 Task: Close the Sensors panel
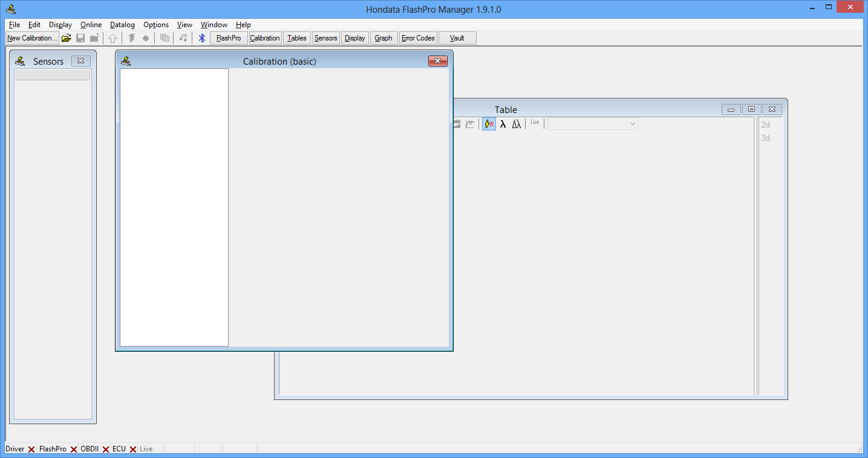[x=80, y=60]
